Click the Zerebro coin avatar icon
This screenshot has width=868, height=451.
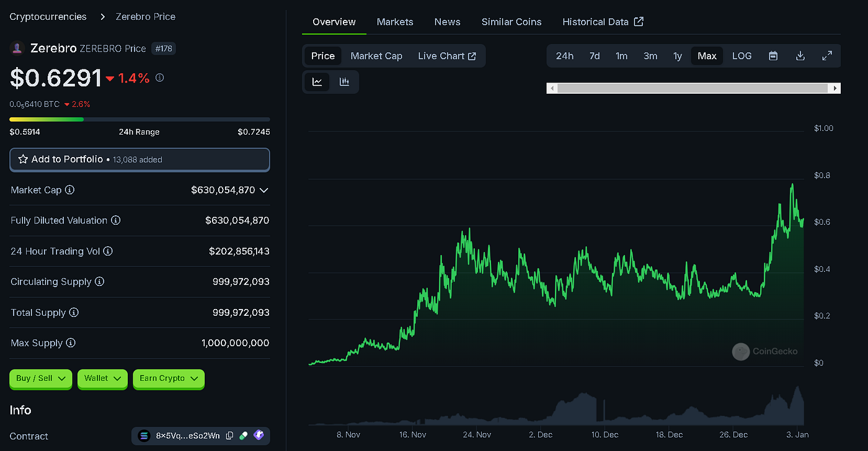(x=17, y=48)
